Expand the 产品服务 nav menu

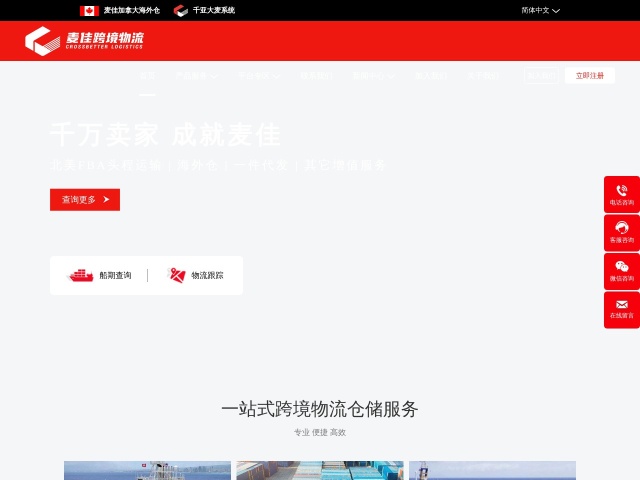pos(197,76)
